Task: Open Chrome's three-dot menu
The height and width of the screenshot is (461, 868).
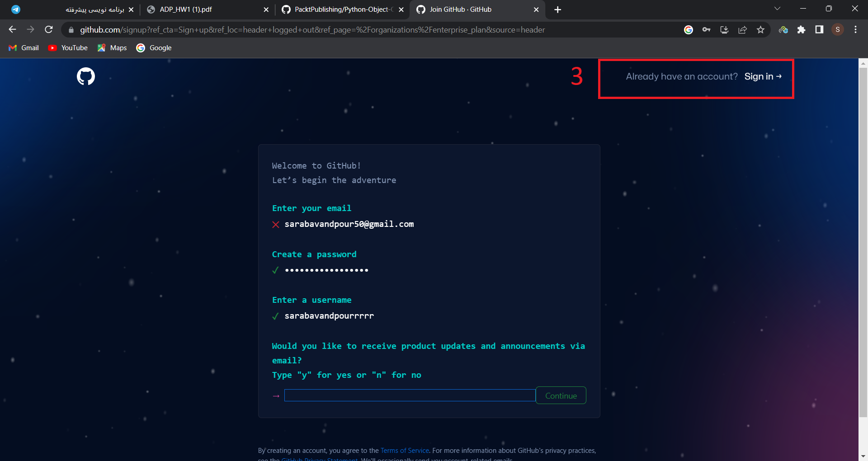Action: click(x=855, y=29)
